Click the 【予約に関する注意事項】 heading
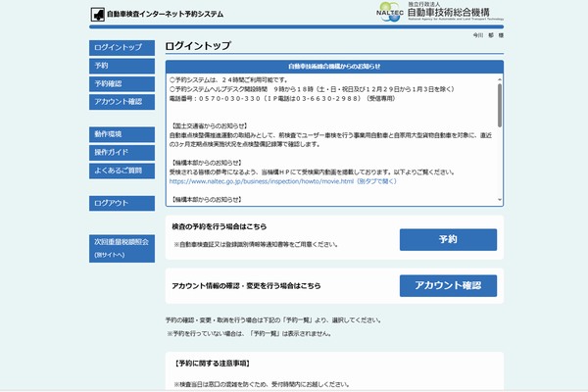This screenshot has height=392, width=588. 212,364
